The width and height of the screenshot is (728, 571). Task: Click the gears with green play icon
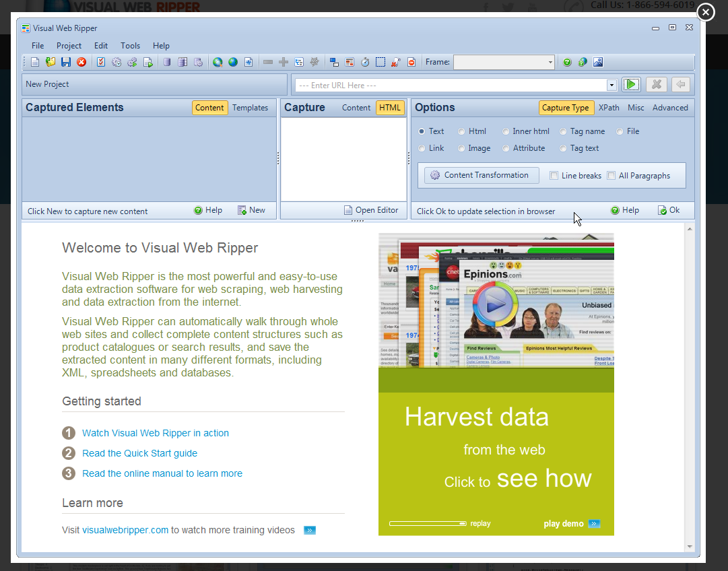tap(132, 62)
